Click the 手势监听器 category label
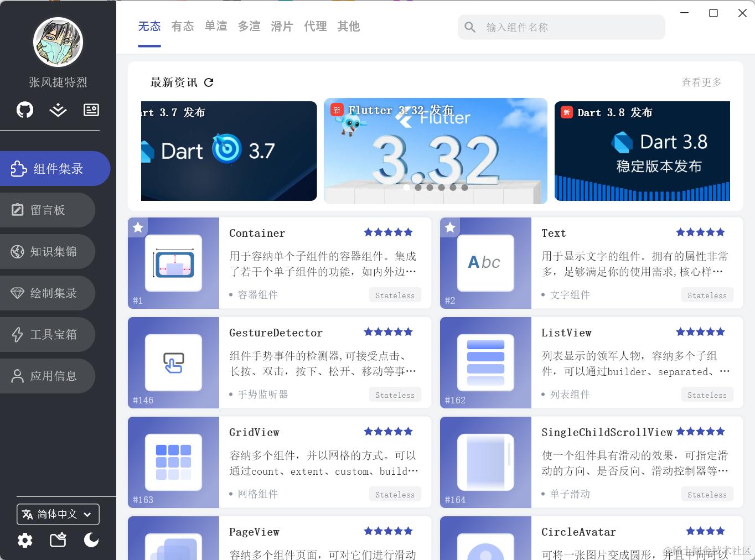This screenshot has width=755, height=560. point(263,395)
